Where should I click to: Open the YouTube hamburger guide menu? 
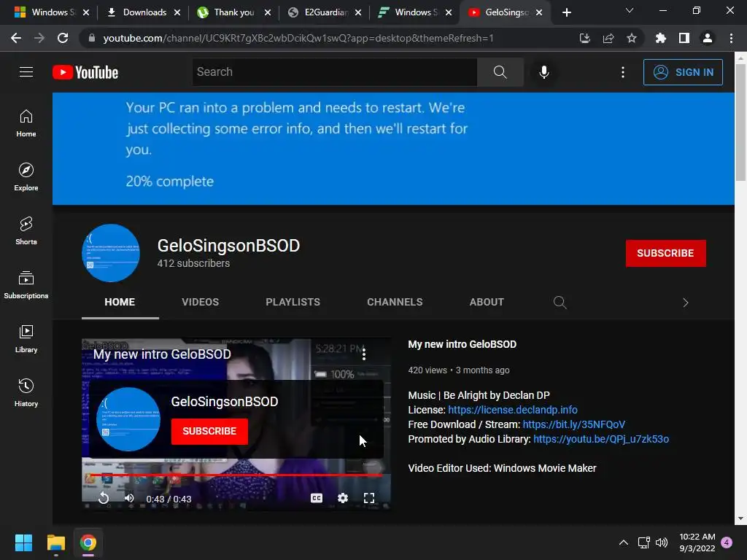pos(26,72)
